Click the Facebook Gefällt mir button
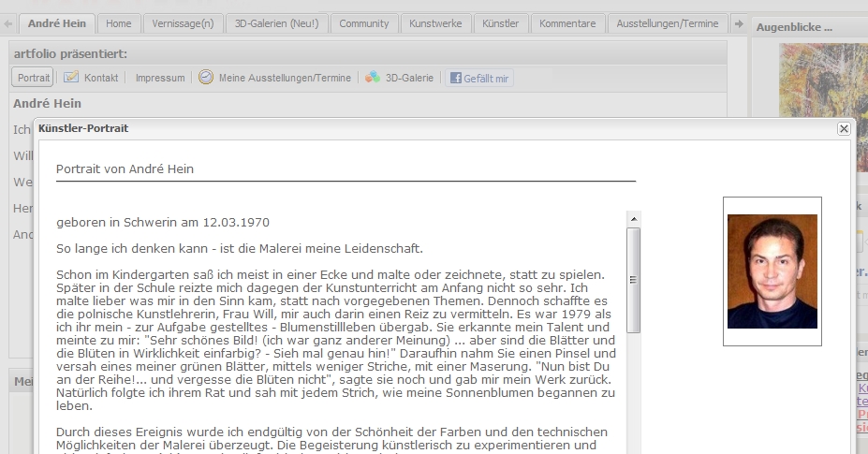Screen dimensions: 868x454 coord(479,79)
